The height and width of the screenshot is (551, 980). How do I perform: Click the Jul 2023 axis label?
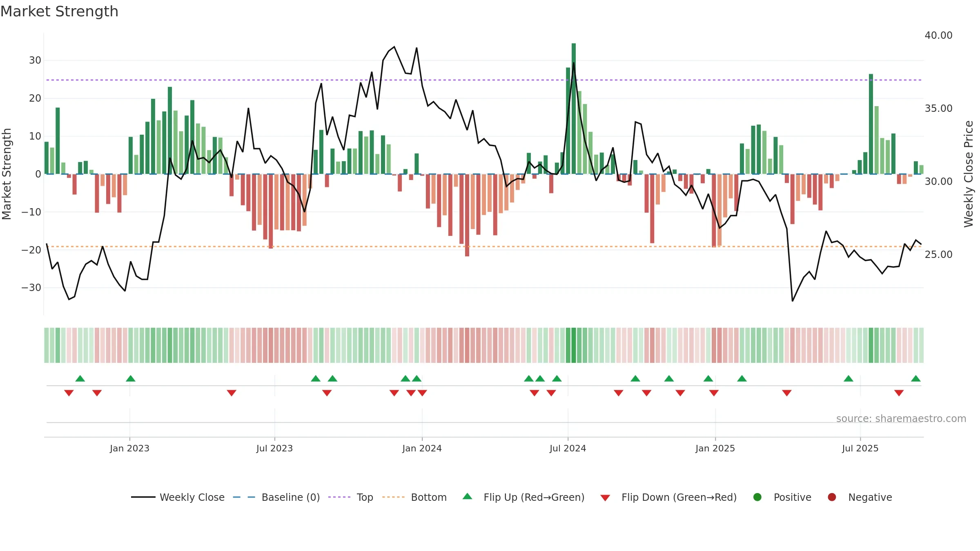pos(274,449)
